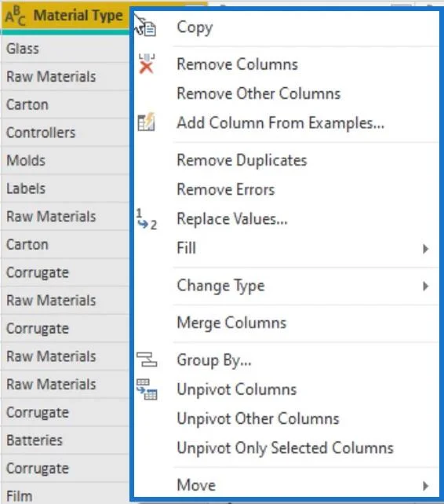444x504 pixels.
Task: Click the Copy icon in context menu
Action: pyautogui.click(x=149, y=28)
